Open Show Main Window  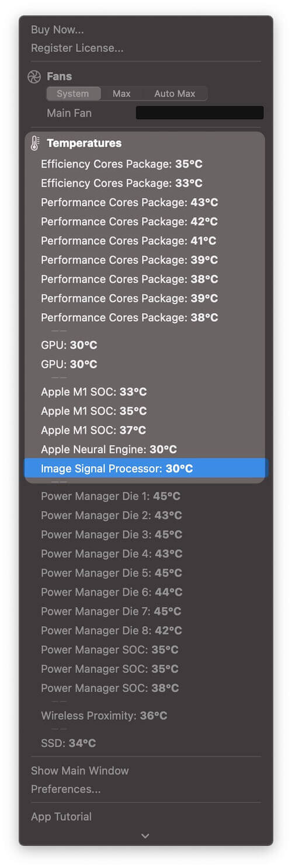coord(80,770)
